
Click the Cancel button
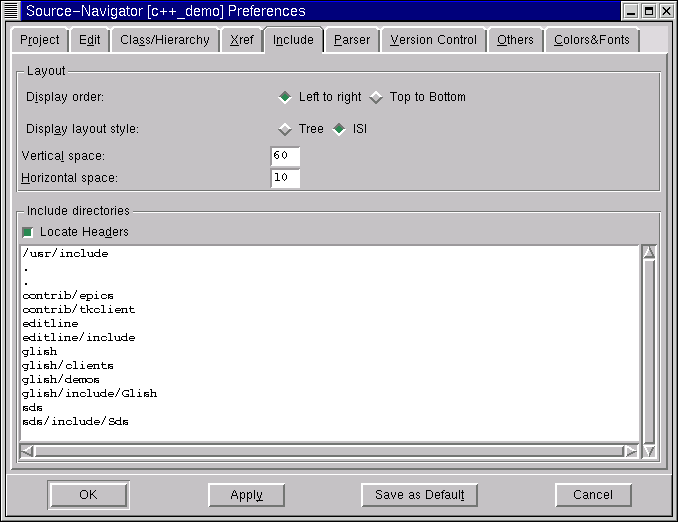[593, 495]
